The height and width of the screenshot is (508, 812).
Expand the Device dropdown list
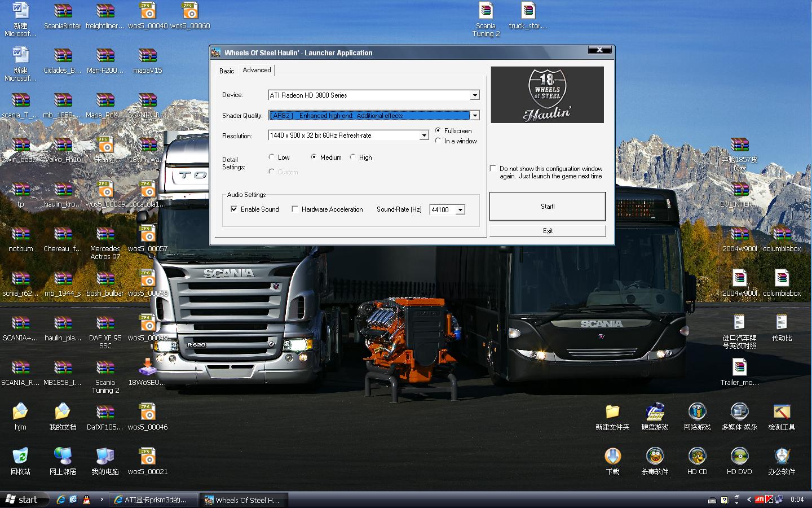pyautogui.click(x=475, y=95)
